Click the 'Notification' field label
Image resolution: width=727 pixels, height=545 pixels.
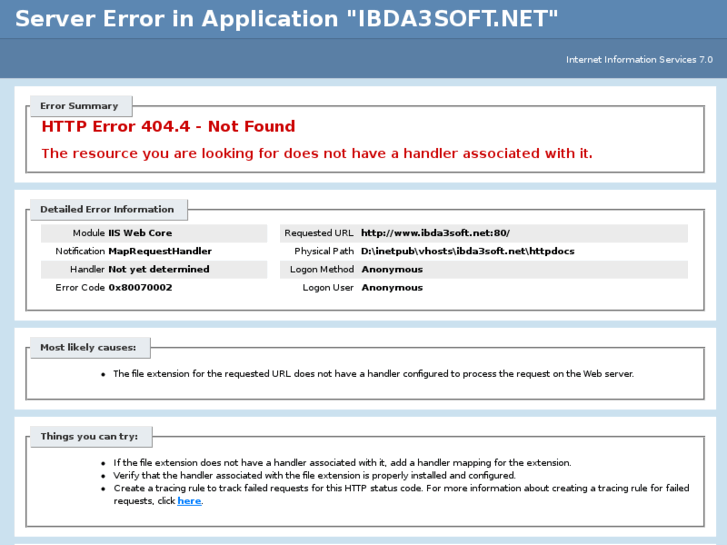point(80,251)
